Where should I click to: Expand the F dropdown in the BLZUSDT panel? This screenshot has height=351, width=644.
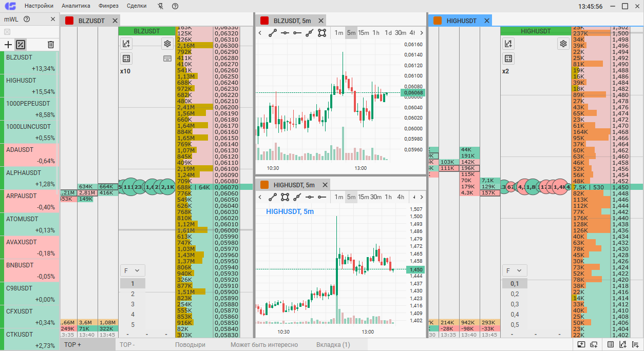132,270
